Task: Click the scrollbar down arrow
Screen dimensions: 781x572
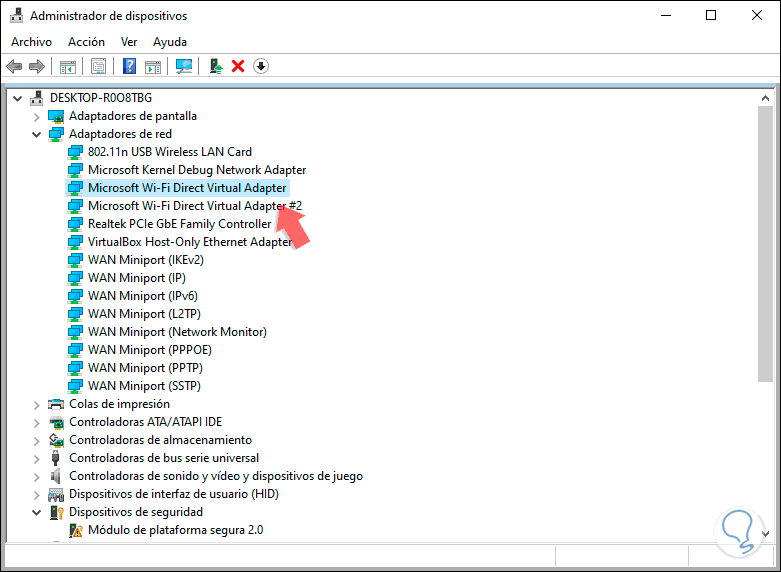Action: [x=765, y=534]
